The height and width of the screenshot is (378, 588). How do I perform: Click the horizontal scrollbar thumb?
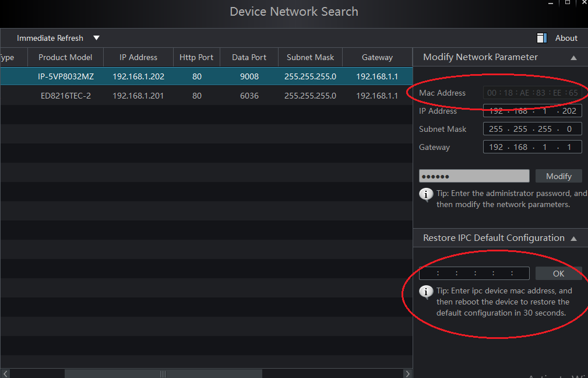[x=163, y=373]
